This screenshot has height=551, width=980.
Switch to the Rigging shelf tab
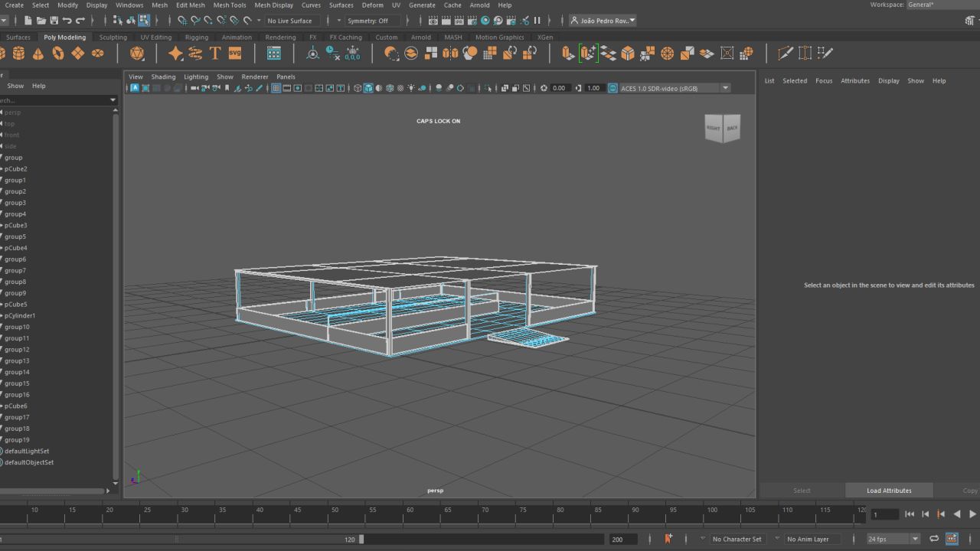coord(196,37)
